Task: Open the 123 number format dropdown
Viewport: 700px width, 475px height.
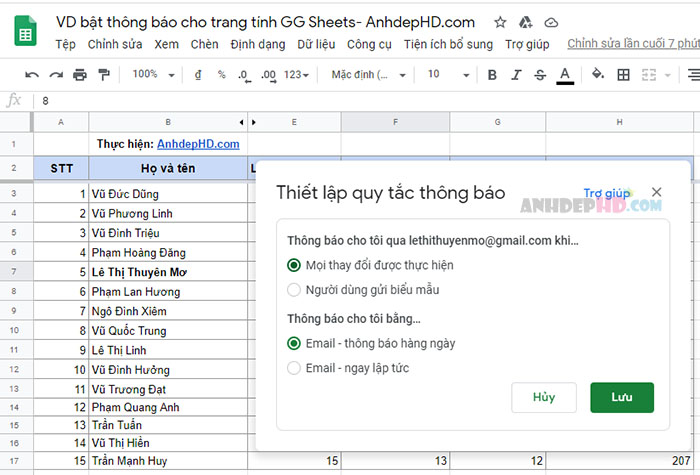Action: pos(296,75)
